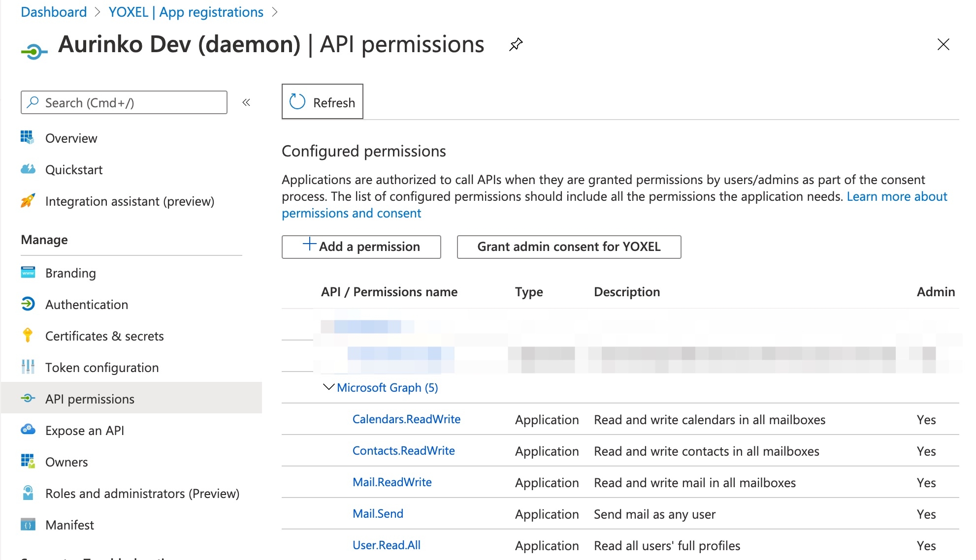Close the API permissions blade
The width and height of the screenshot is (976, 560).
[943, 45]
